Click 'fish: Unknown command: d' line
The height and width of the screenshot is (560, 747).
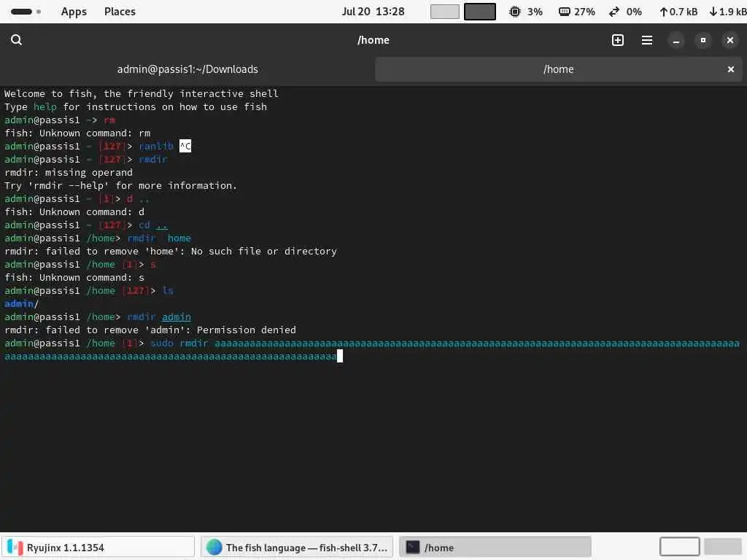(74, 212)
